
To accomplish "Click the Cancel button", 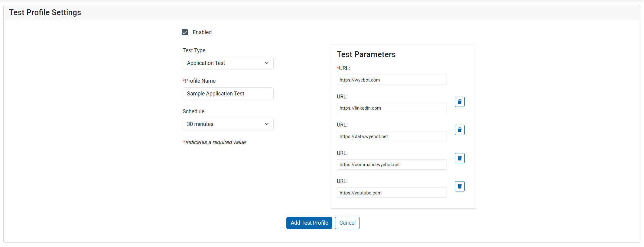I will (x=347, y=223).
